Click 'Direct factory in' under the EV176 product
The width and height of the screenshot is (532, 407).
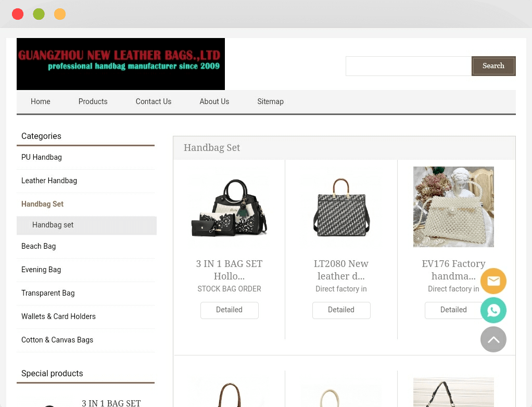[453, 289]
